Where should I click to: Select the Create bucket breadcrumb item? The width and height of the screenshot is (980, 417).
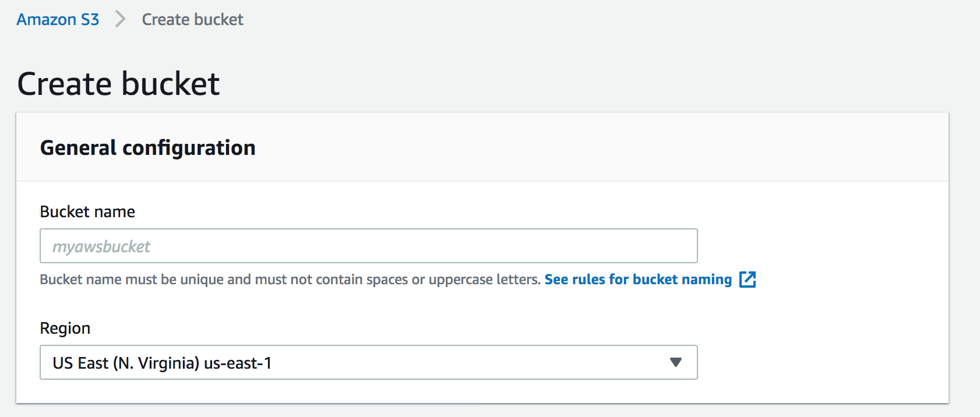coord(192,19)
